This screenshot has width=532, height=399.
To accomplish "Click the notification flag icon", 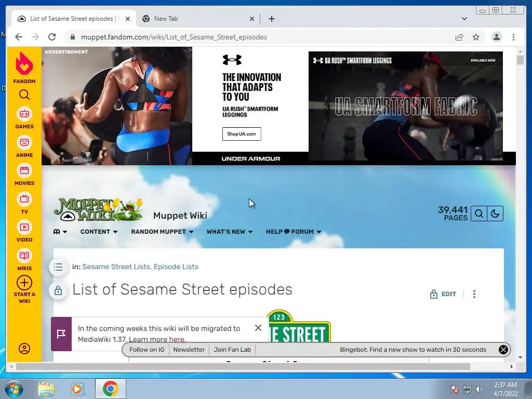I will [x=61, y=334].
